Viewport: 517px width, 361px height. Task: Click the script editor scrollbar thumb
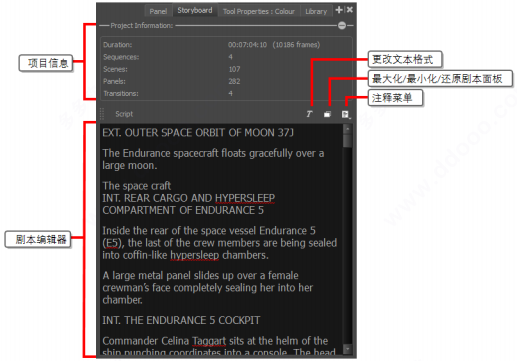347,140
